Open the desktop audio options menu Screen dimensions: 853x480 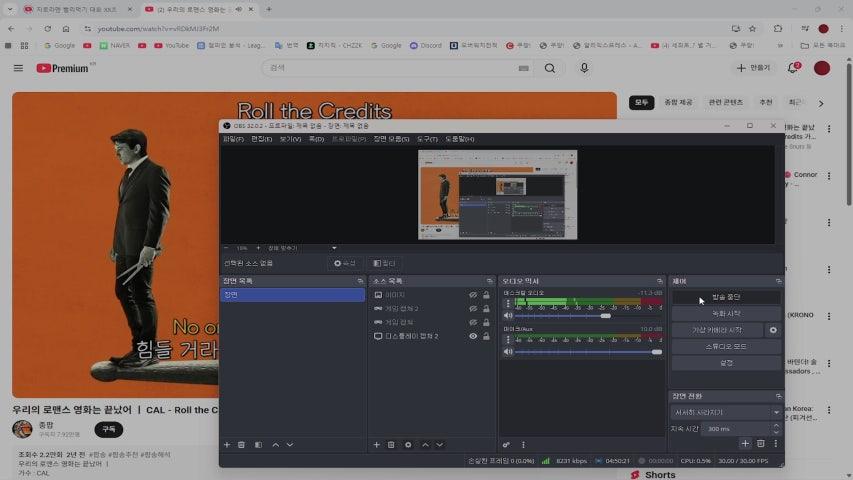point(508,303)
